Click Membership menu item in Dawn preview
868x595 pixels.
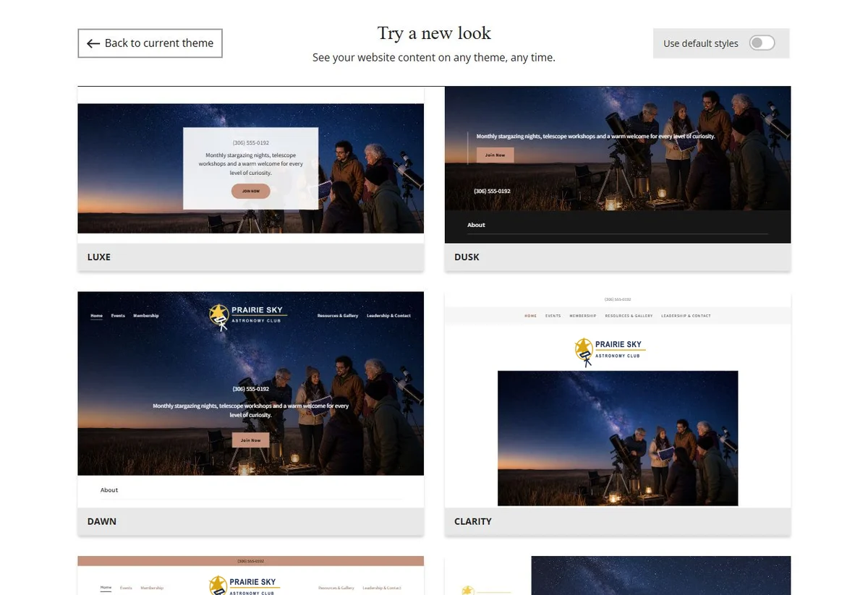146,316
